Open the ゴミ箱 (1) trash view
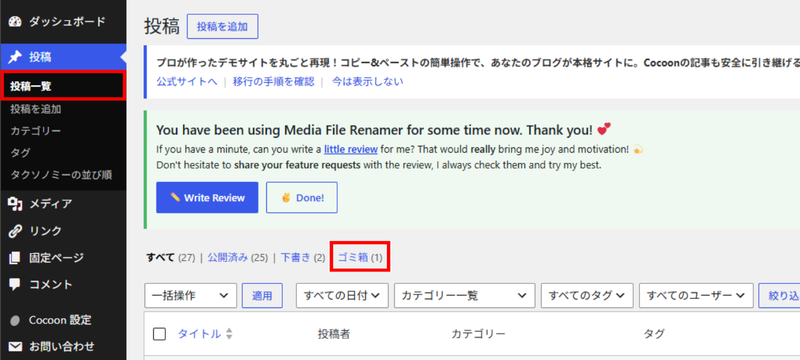 tap(360, 258)
